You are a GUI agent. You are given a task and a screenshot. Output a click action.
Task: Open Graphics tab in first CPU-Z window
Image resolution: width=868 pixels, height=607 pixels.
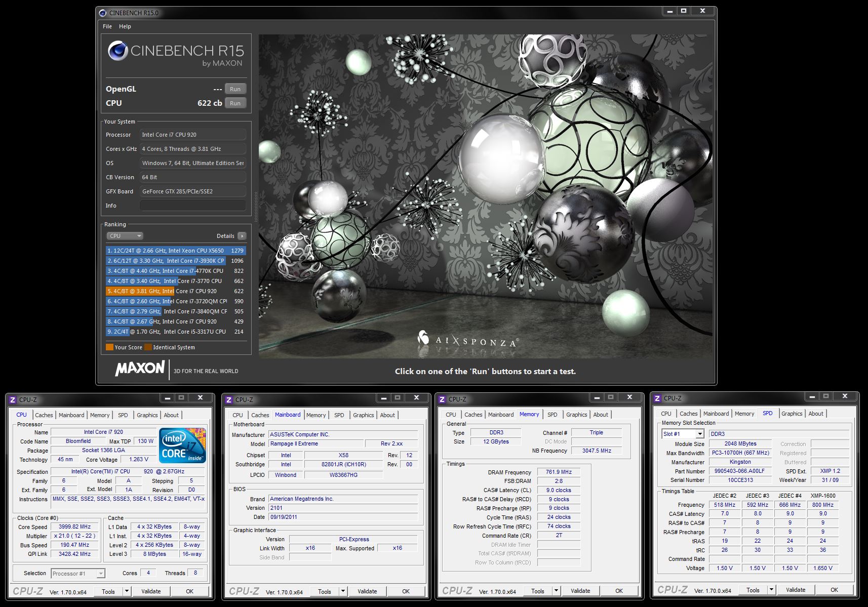coord(147,415)
